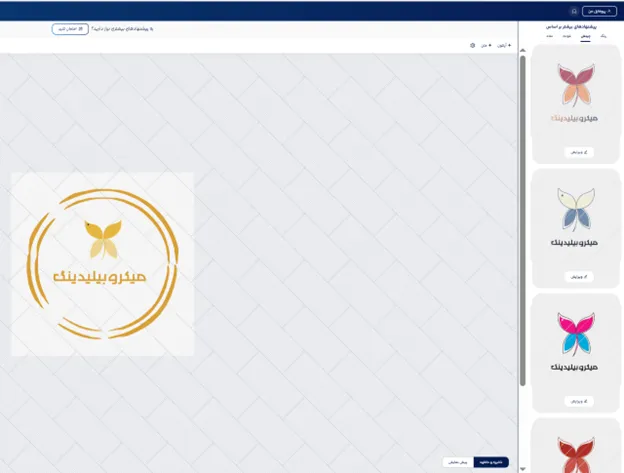624x473 pixels.
Task: Select the چینش (layout) suggestions tab
Action: click(x=585, y=36)
